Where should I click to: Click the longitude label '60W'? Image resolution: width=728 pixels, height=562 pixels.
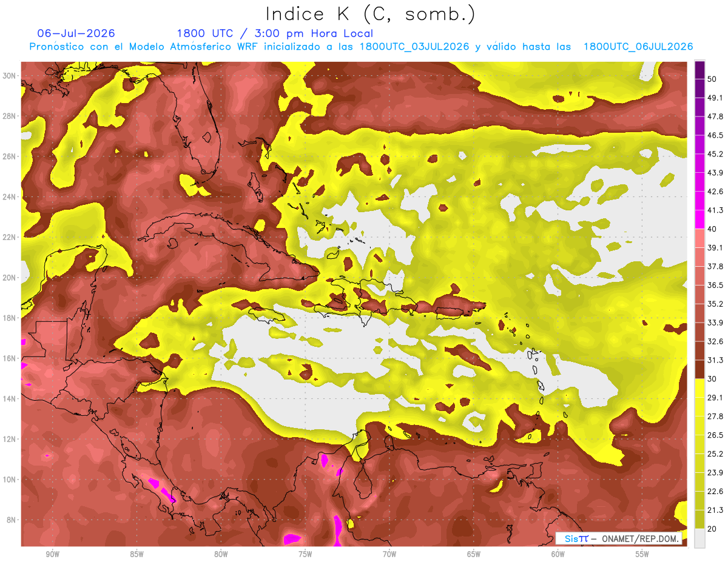click(x=558, y=554)
